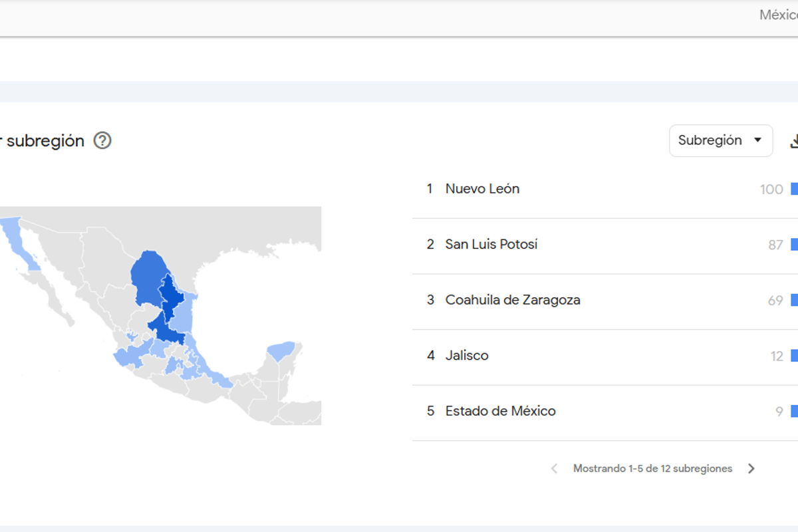798x532 pixels.
Task: Click Jalisco in the subregion list
Action: pyautogui.click(x=467, y=355)
